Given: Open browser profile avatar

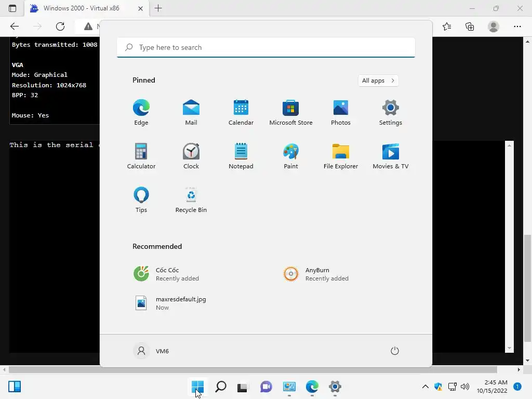Looking at the screenshot, I should pos(494,26).
